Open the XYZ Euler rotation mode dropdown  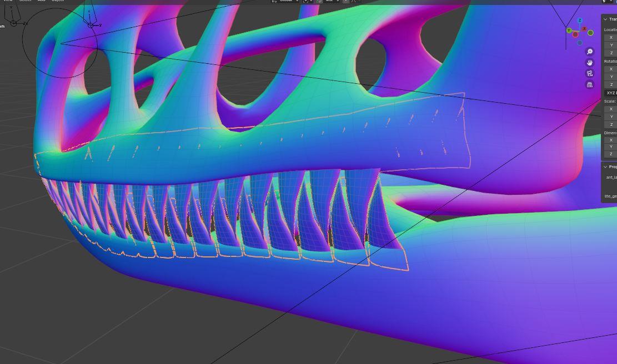tap(611, 93)
